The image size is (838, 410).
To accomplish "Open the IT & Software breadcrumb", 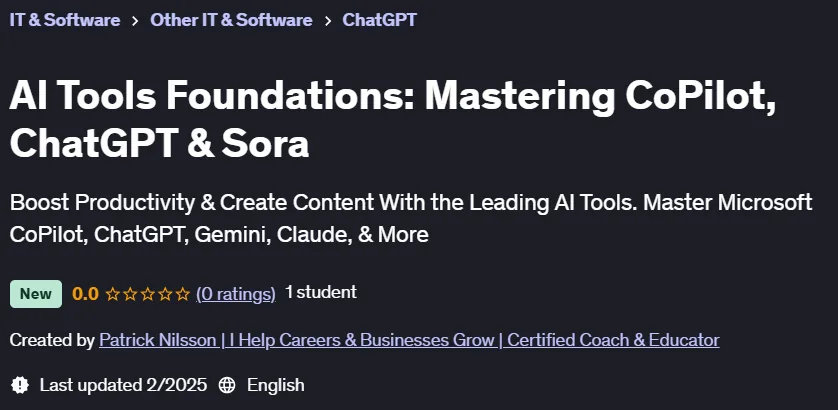I will pyautogui.click(x=65, y=20).
